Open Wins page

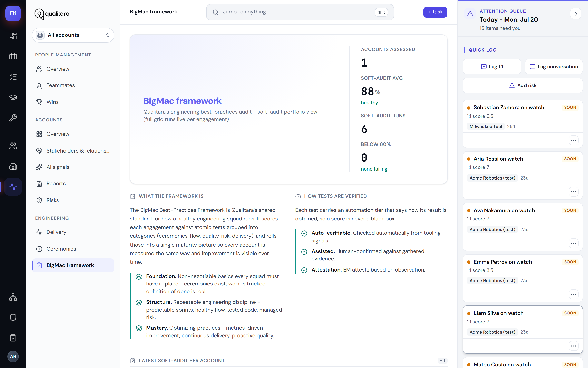click(73, 102)
